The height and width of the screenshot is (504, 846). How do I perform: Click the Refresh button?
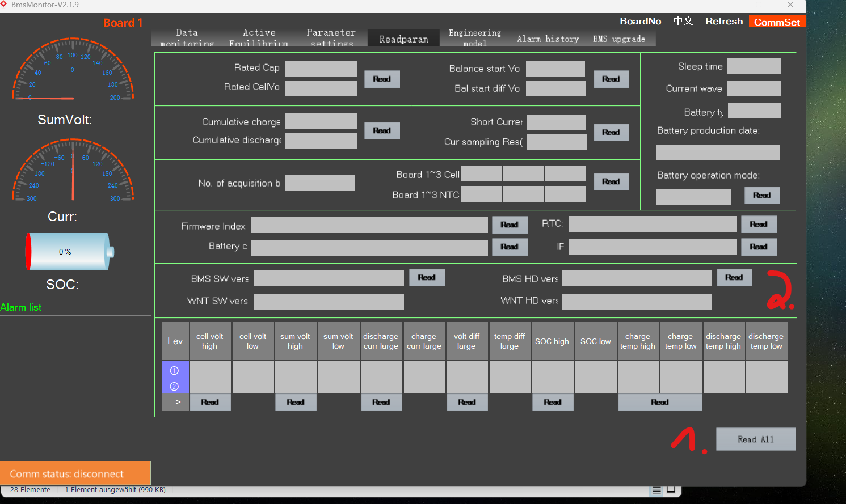[x=723, y=21]
